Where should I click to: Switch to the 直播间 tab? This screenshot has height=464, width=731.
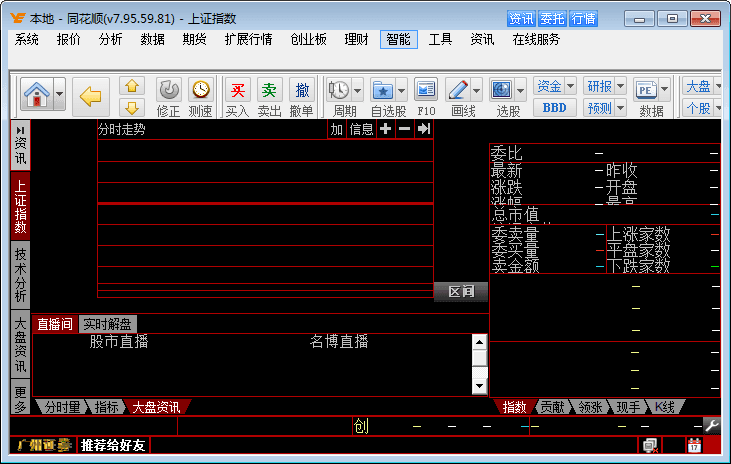[55, 324]
